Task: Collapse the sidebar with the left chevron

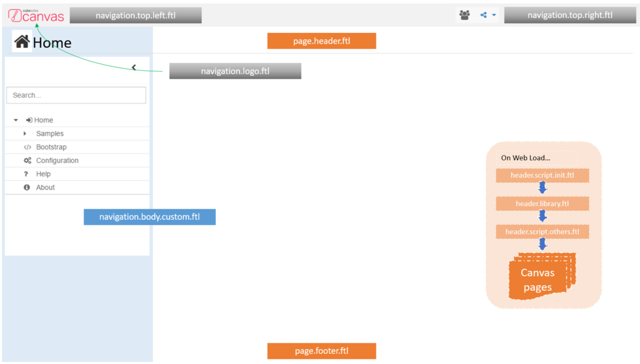Action: (x=133, y=67)
